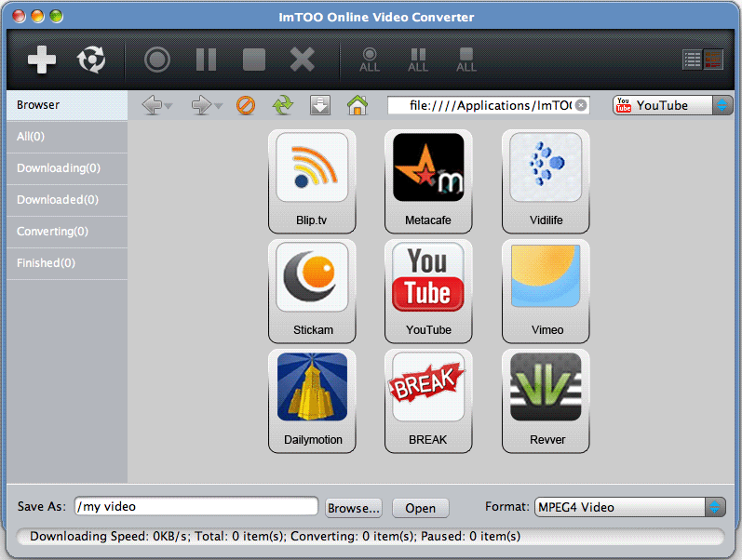Open the YouTube site tile

click(x=428, y=291)
